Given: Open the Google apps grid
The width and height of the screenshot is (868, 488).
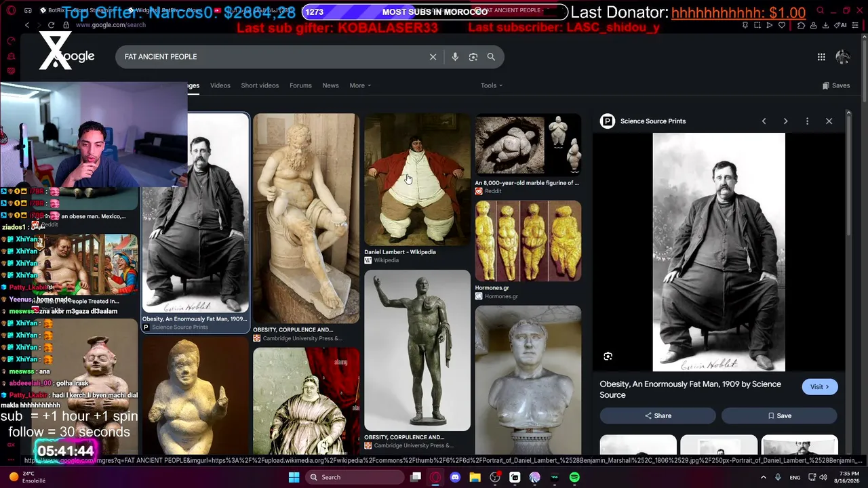Looking at the screenshot, I should click(821, 57).
